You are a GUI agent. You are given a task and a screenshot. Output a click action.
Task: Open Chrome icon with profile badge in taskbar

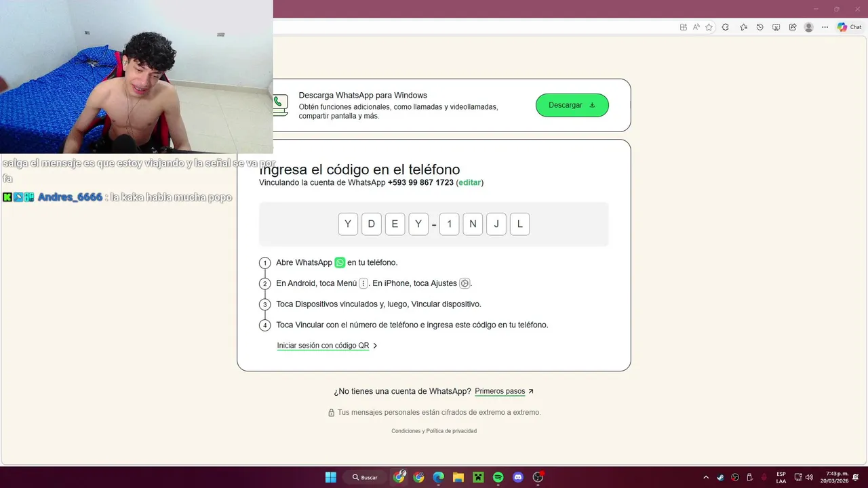point(399,477)
